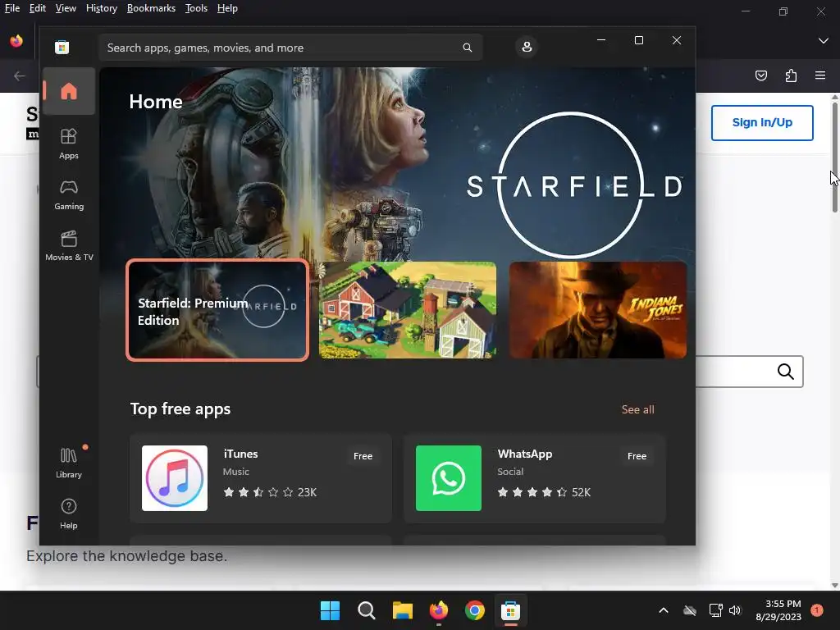Click the WhatsApp star rating 52K
840x630 pixels.
[x=544, y=492]
